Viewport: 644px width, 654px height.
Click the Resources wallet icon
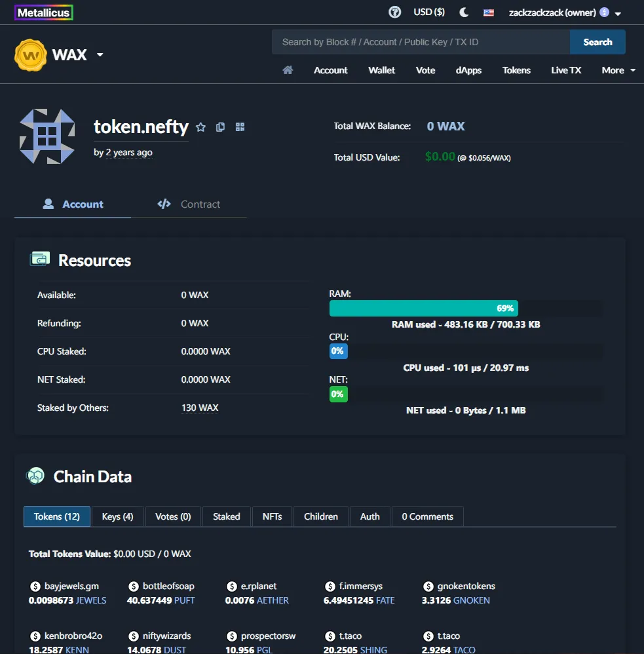40,259
